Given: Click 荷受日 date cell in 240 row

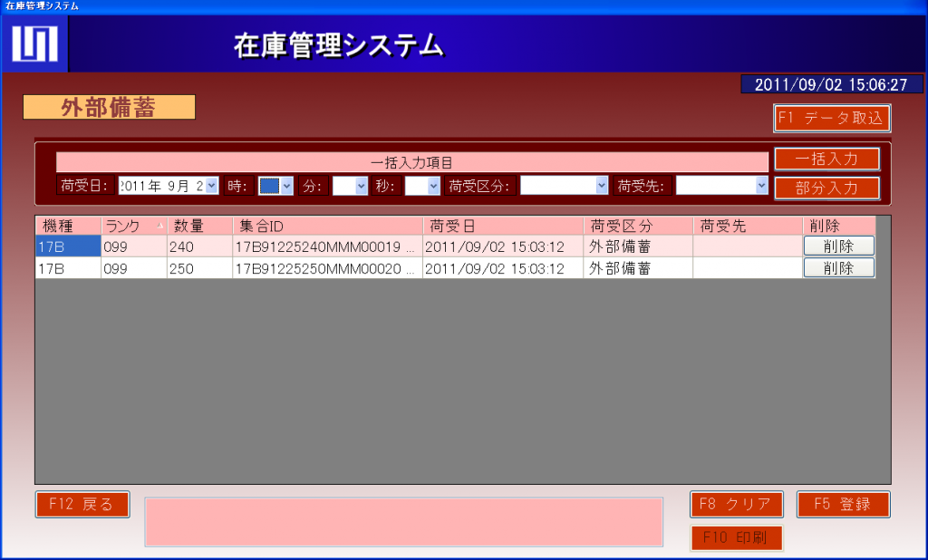Looking at the screenshot, I should point(503,246).
